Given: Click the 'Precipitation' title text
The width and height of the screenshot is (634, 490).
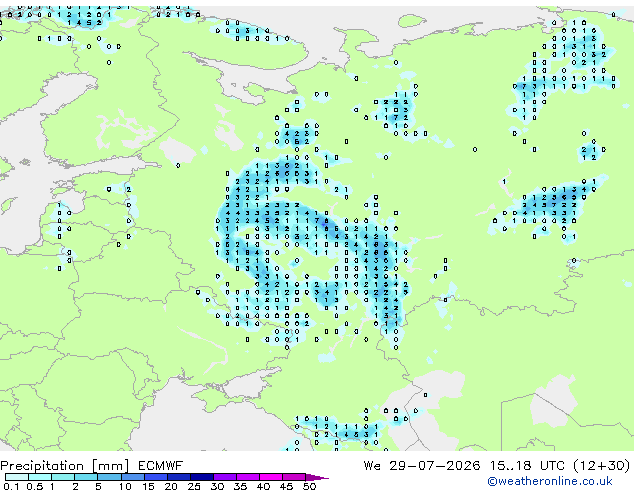Looking at the screenshot, I should tap(42, 466).
